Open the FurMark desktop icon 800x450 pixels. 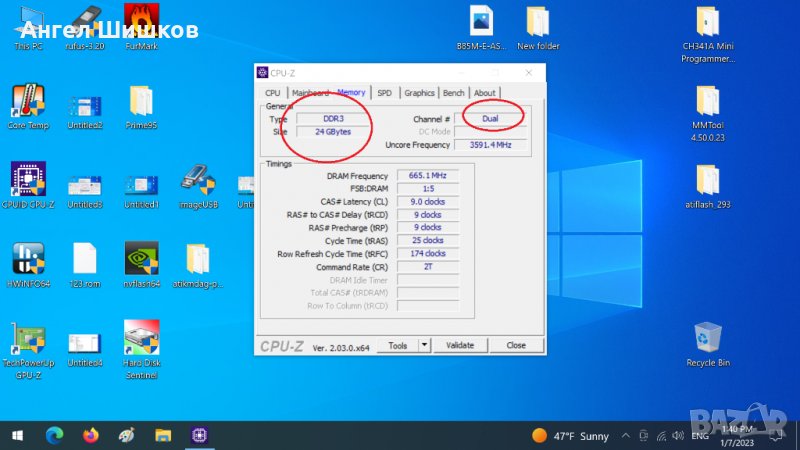pos(141,23)
